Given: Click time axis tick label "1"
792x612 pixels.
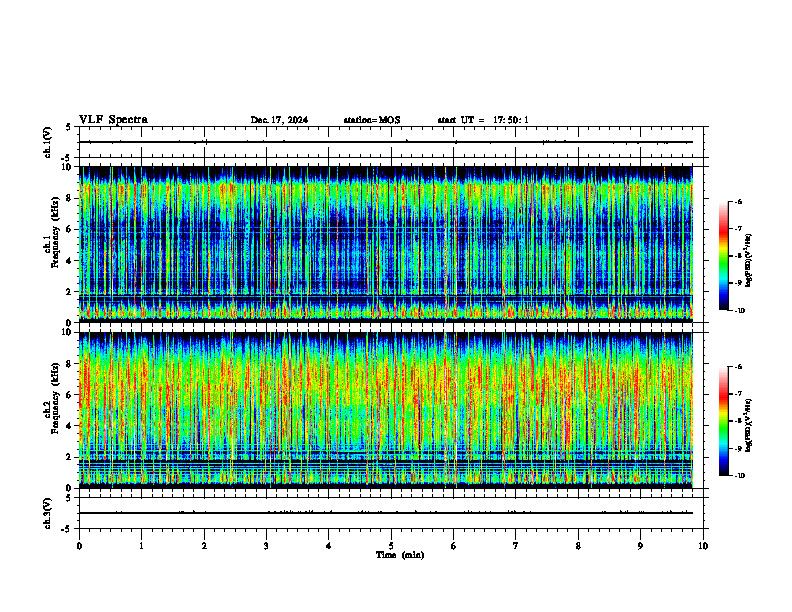Looking at the screenshot, I should coord(141,546).
